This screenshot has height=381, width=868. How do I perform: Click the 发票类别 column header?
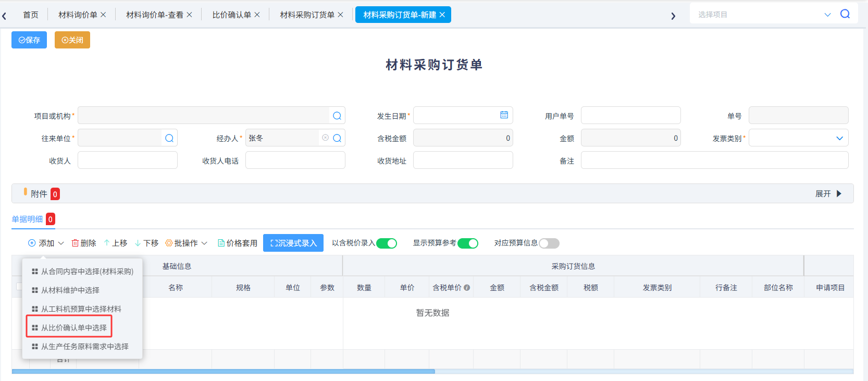pos(657,287)
